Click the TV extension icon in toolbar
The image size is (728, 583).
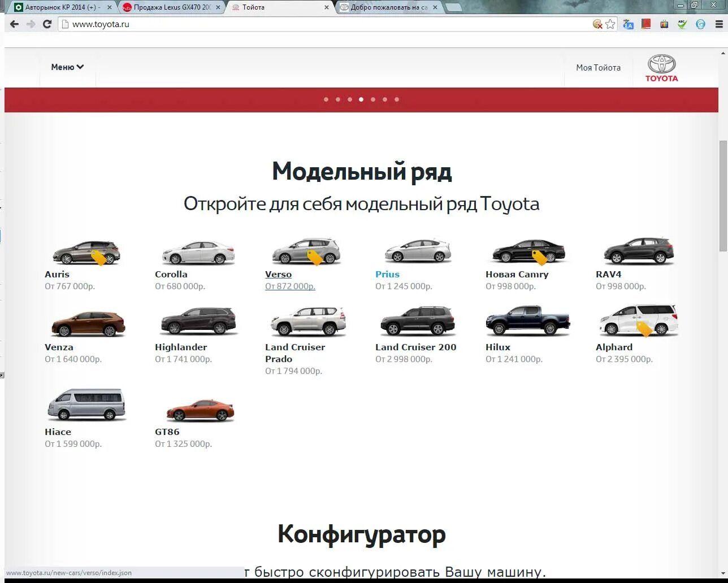coord(664,24)
